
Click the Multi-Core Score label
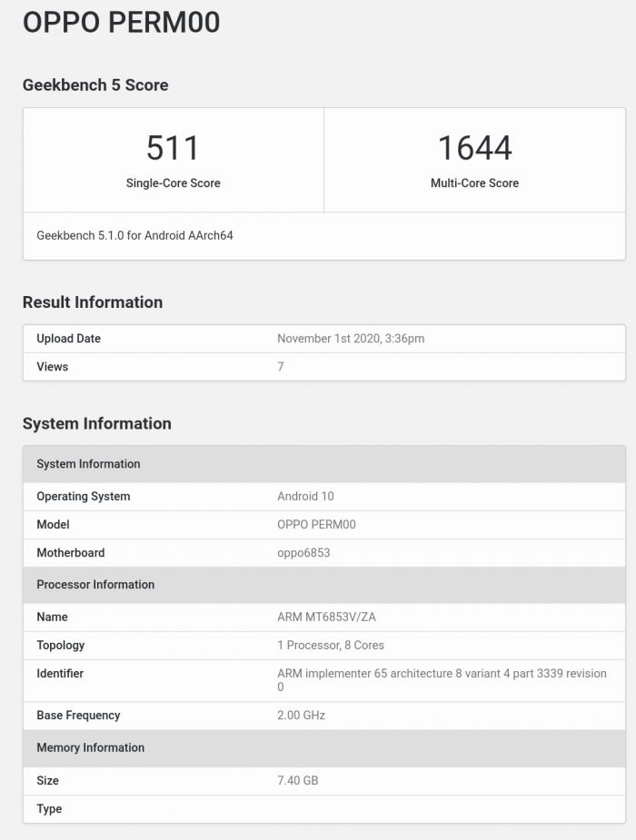[x=474, y=183]
